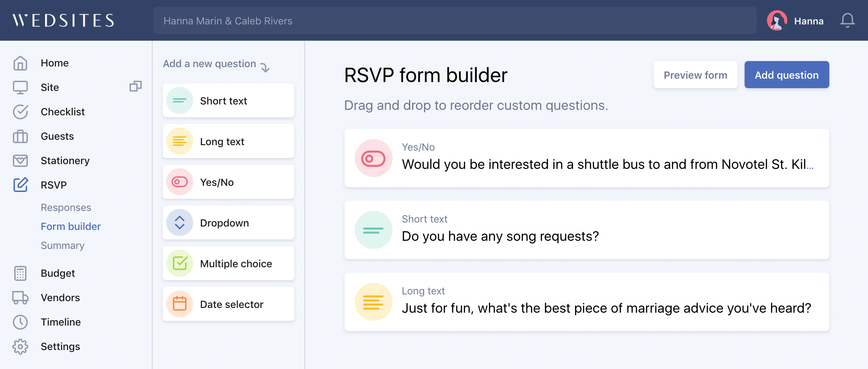Click the Preview form button
Viewport: 868px width, 369px height.
(x=695, y=75)
